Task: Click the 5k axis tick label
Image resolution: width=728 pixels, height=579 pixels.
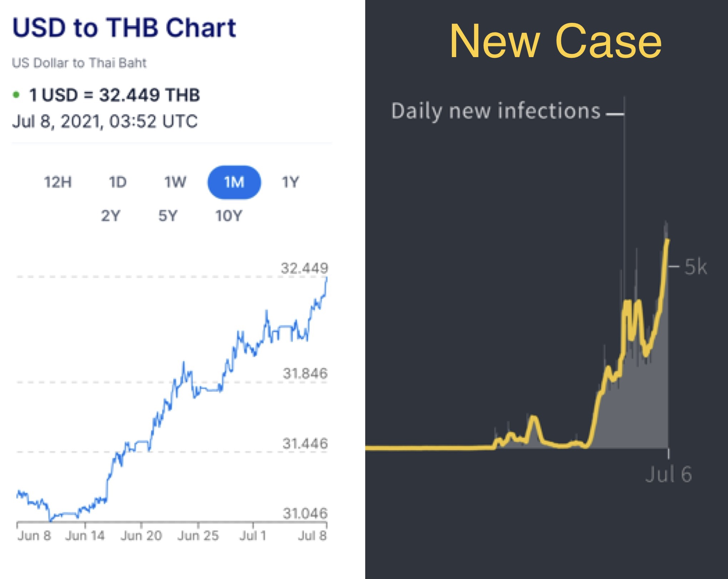Action: click(x=695, y=267)
